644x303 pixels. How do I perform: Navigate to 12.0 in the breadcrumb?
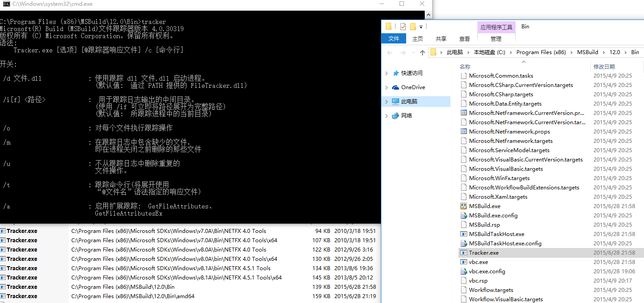(615, 52)
